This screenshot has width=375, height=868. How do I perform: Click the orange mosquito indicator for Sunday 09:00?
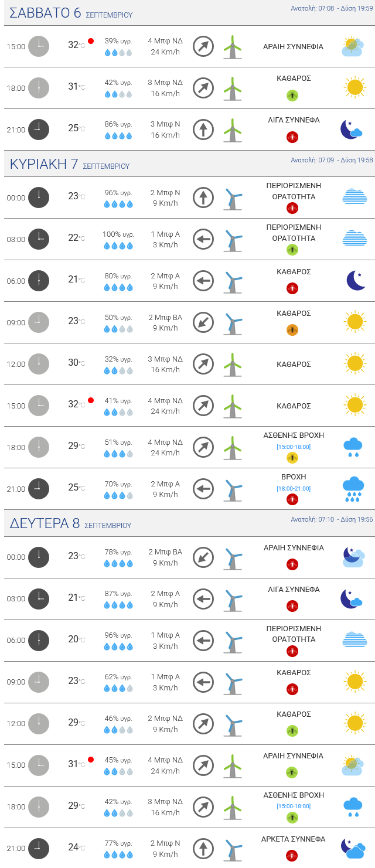pyautogui.click(x=292, y=330)
